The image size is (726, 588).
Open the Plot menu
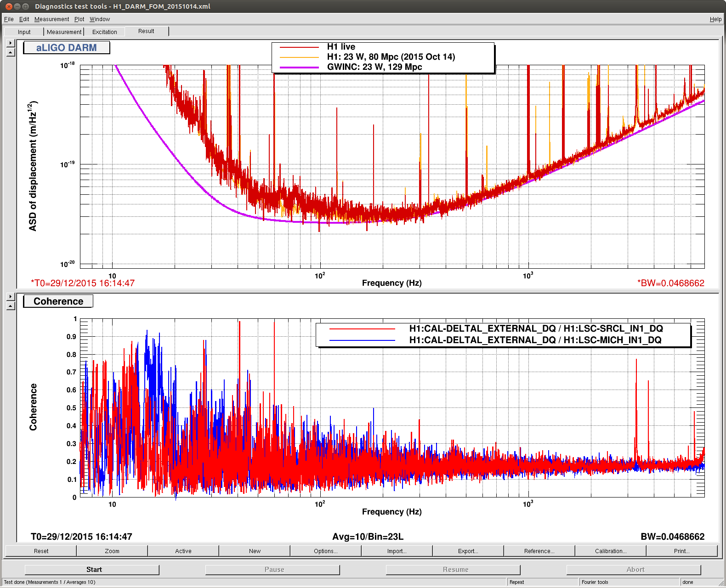tap(79, 19)
